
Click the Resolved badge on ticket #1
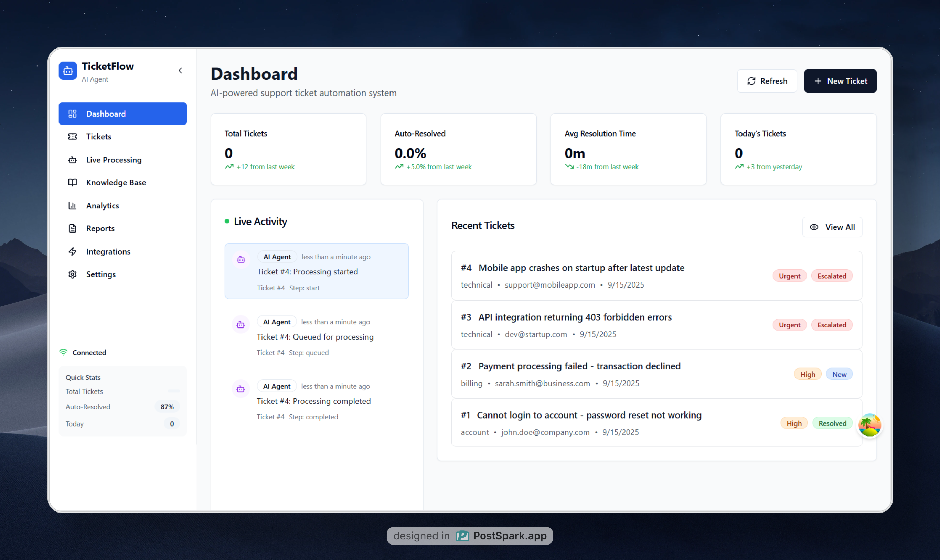[x=832, y=423]
